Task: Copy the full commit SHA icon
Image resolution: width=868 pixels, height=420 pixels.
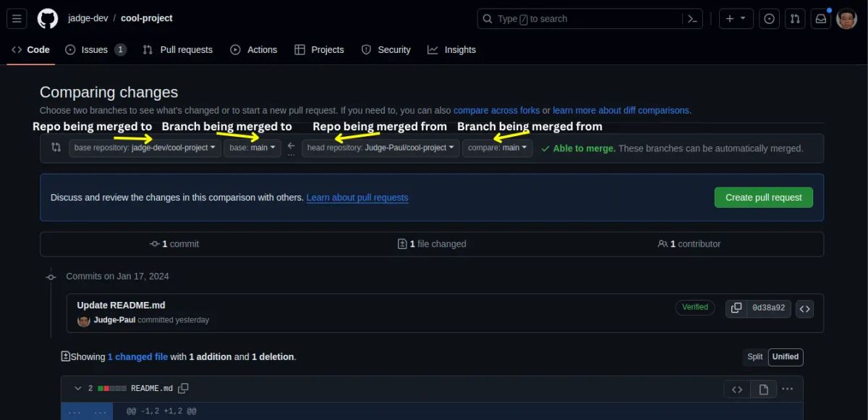Action: (x=736, y=308)
